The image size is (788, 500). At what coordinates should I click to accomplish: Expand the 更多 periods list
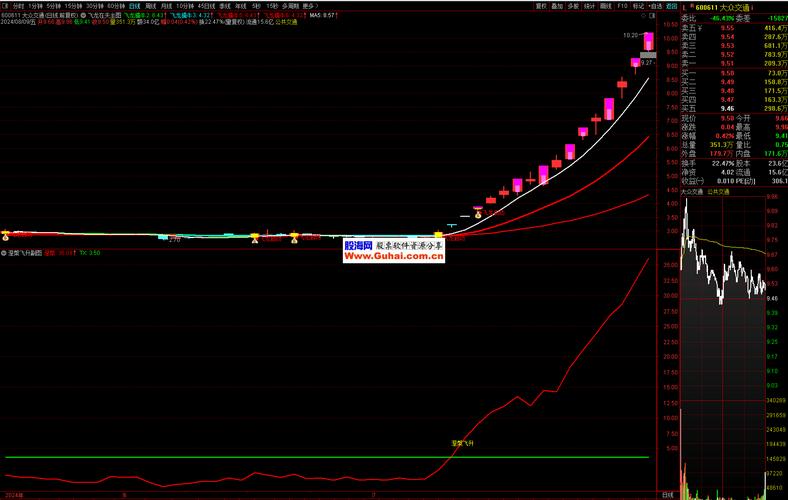click(x=310, y=6)
